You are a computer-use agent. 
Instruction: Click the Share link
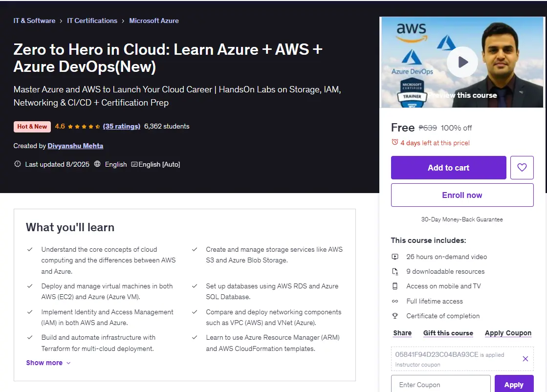[402, 333]
